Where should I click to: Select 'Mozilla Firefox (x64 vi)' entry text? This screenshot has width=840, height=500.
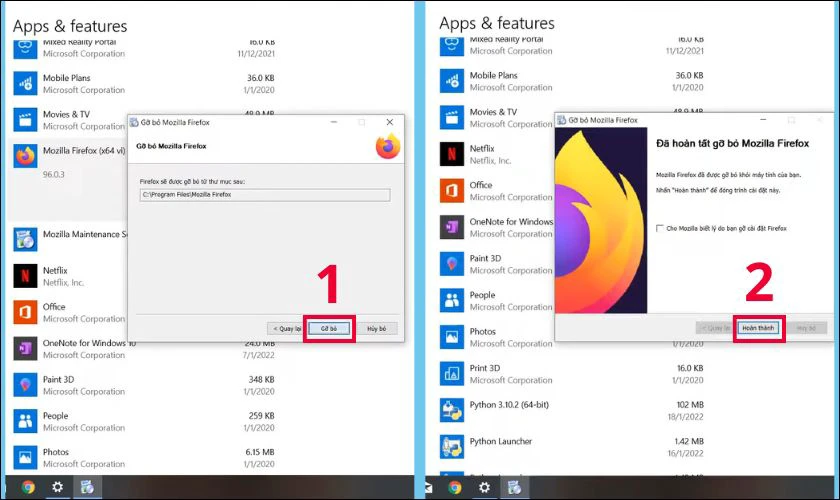[84, 151]
